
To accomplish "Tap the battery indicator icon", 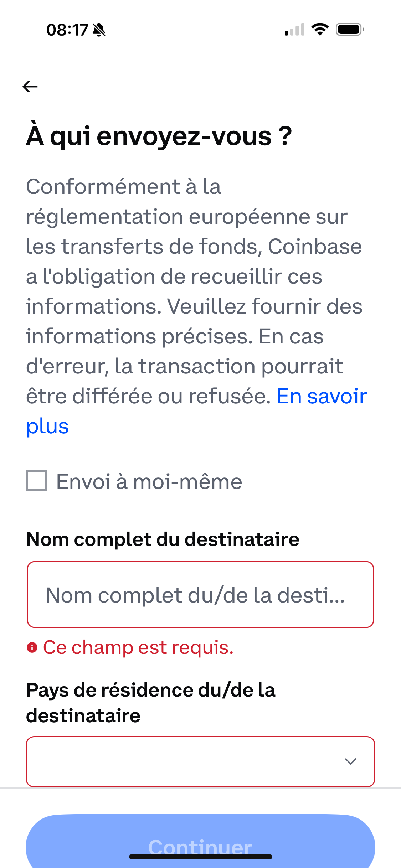I will (350, 29).
